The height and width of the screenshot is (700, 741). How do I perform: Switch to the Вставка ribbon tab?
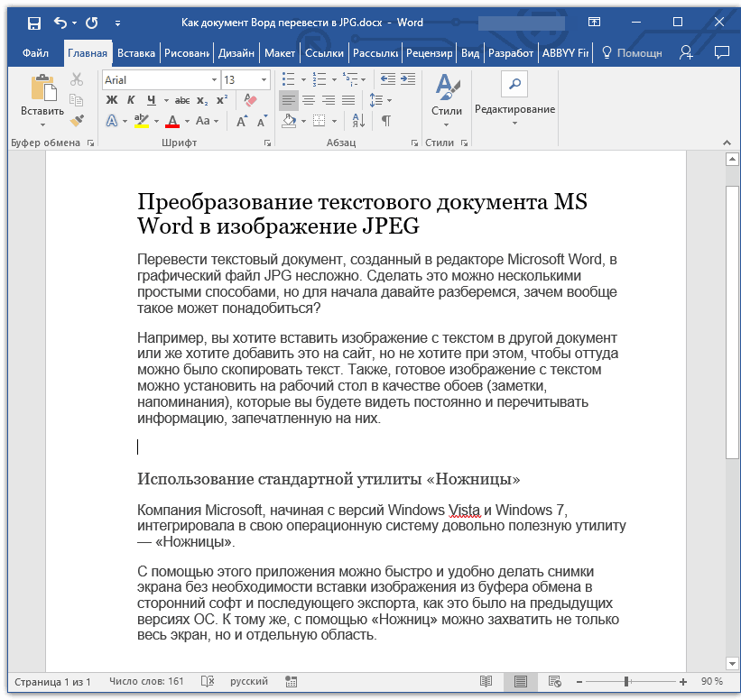click(136, 53)
